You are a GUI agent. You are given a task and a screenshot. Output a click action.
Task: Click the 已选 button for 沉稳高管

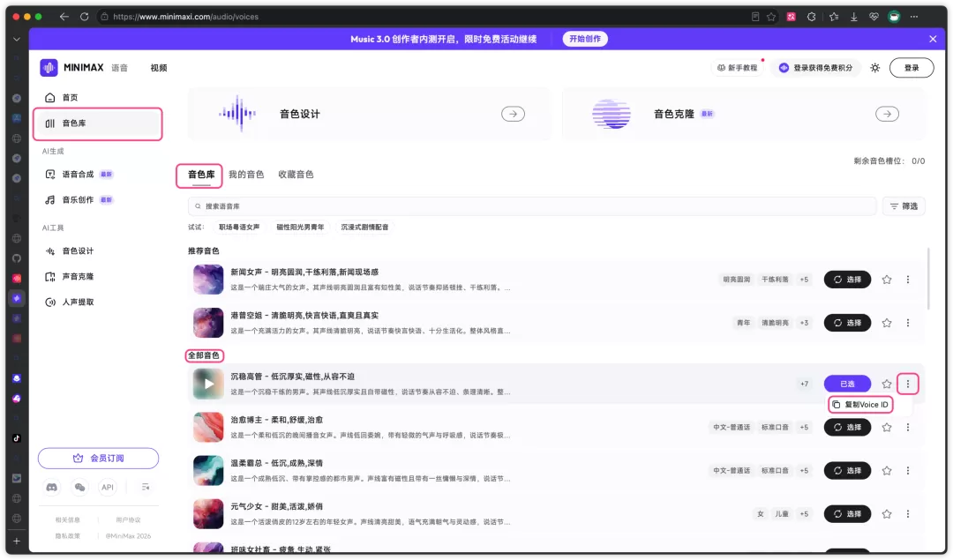pyautogui.click(x=847, y=384)
